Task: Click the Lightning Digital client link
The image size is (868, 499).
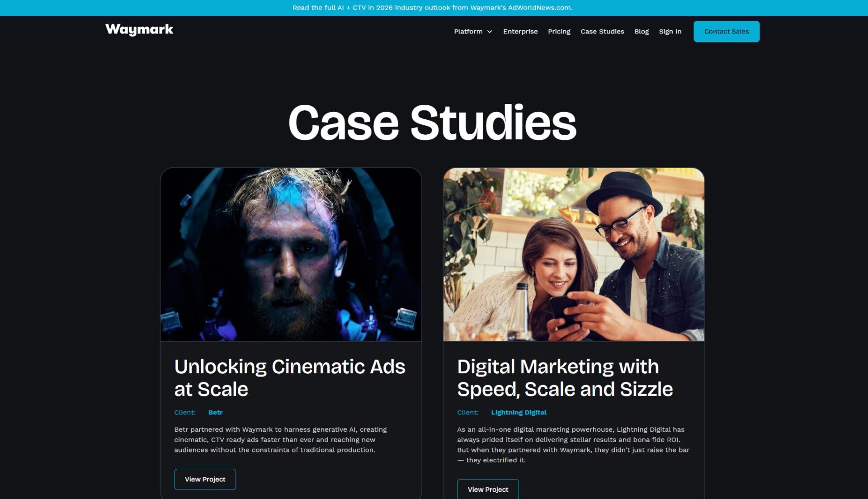Action: coord(519,413)
